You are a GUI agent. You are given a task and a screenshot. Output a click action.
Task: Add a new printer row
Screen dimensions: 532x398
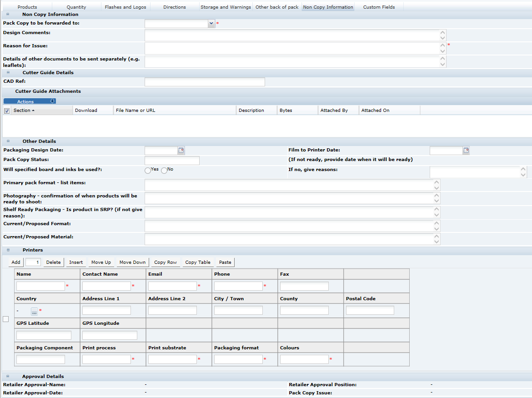tap(15, 262)
